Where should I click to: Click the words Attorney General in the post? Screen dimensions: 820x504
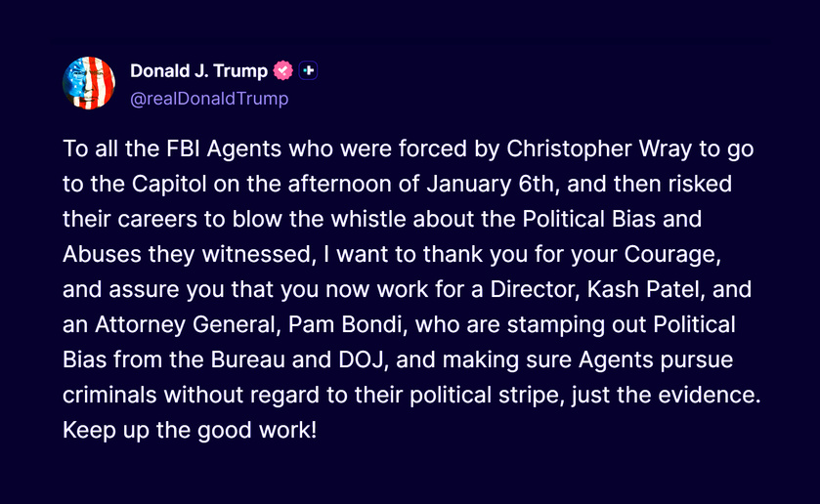(174, 325)
